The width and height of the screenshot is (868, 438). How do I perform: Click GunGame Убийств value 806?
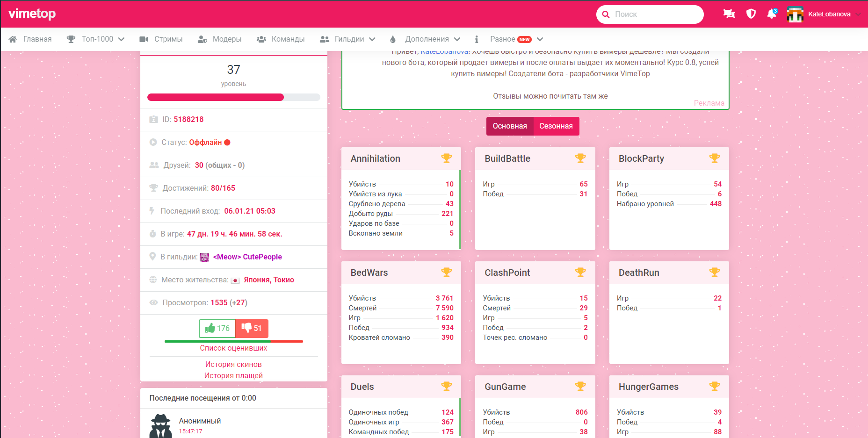coord(581,412)
